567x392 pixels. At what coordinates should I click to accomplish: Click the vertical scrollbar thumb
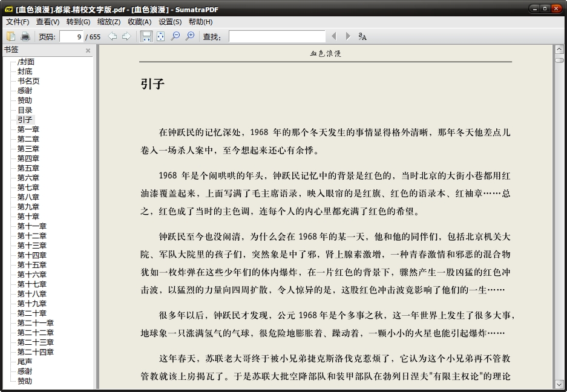pos(559,60)
